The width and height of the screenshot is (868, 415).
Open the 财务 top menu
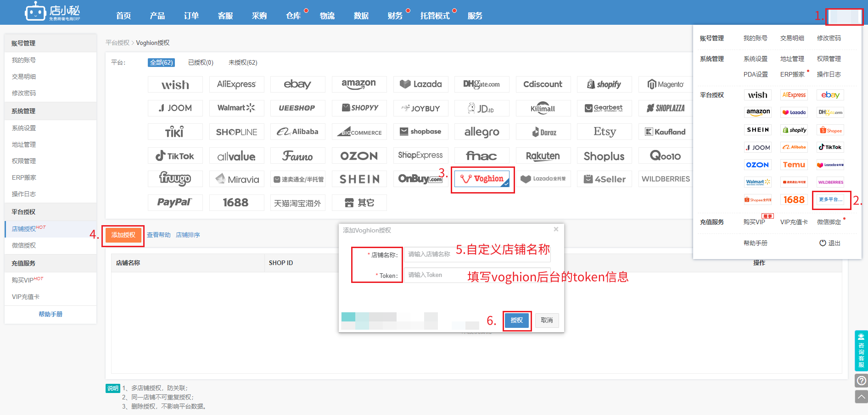[395, 16]
